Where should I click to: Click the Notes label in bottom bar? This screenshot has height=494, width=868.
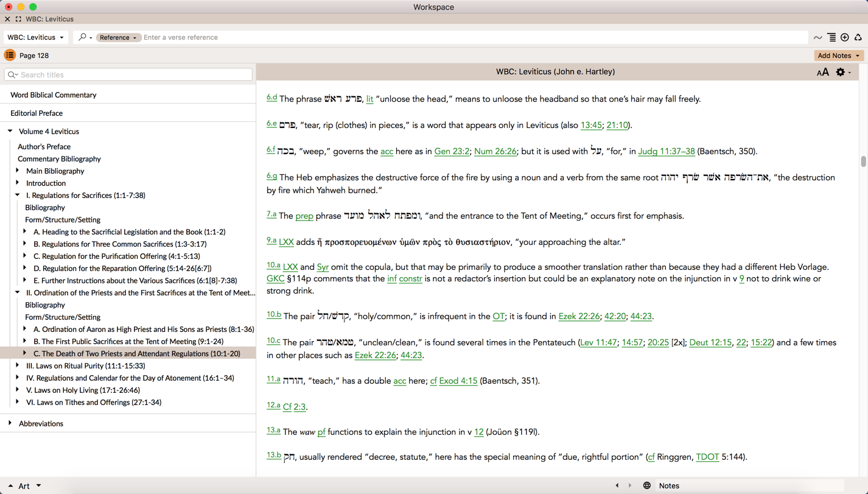669,485
